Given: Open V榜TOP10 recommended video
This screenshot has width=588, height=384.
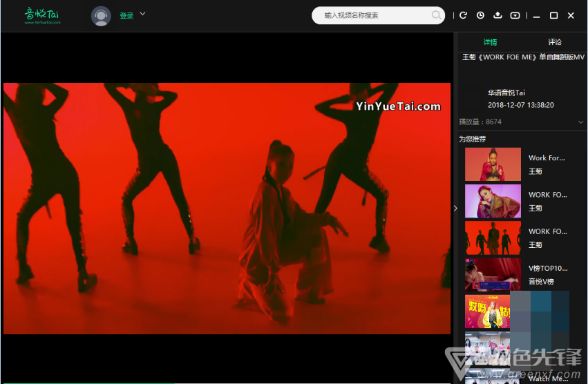Looking at the screenshot, I should (x=493, y=274).
